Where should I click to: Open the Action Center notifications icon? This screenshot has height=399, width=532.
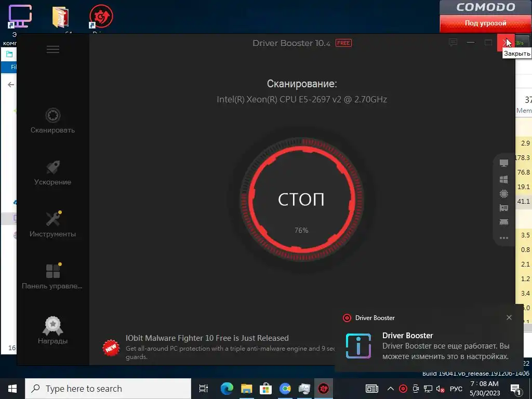516,389
